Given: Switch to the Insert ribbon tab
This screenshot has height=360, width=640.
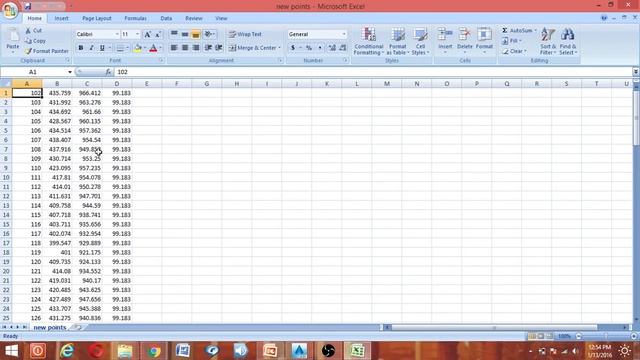Looking at the screenshot, I should coord(62,18).
